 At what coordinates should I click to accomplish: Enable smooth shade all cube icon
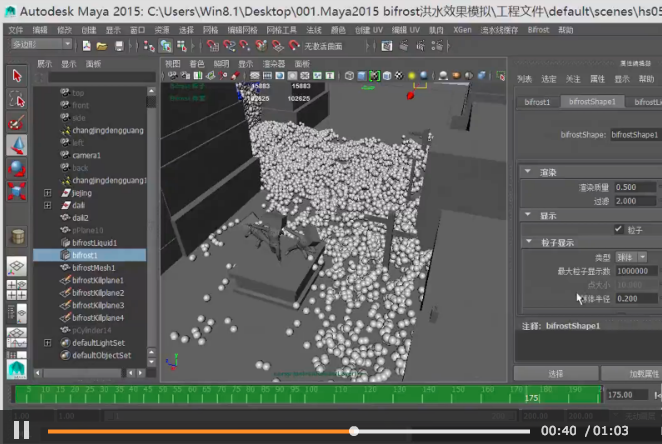[x=362, y=76]
